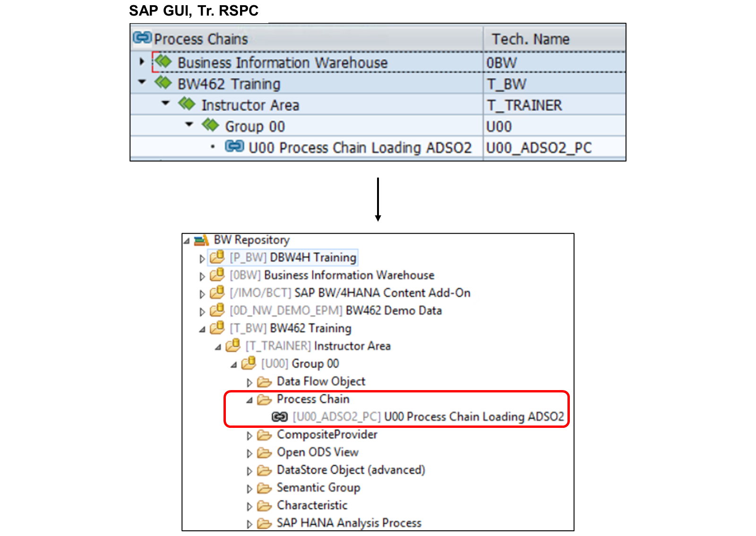Click the [T_TRAINER] Instructor Area InfoArea icon
Image resolution: width=756 pixels, height=536 pixels.
233,346
